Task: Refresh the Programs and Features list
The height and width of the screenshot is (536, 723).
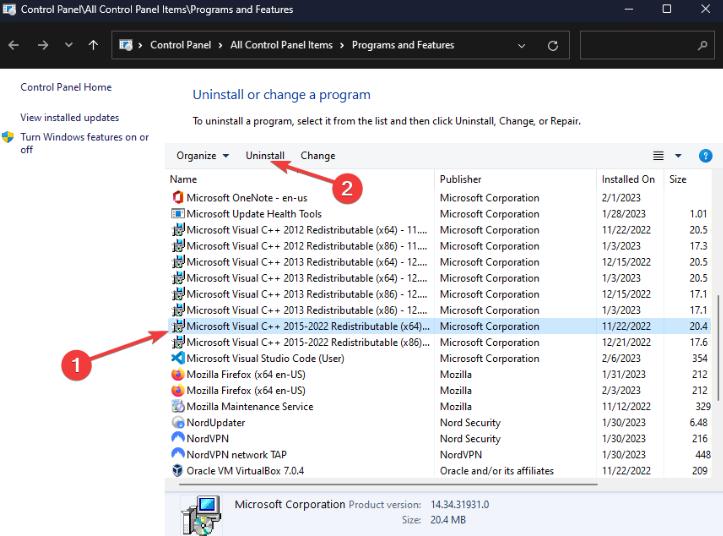Action: tap(553, 46)
